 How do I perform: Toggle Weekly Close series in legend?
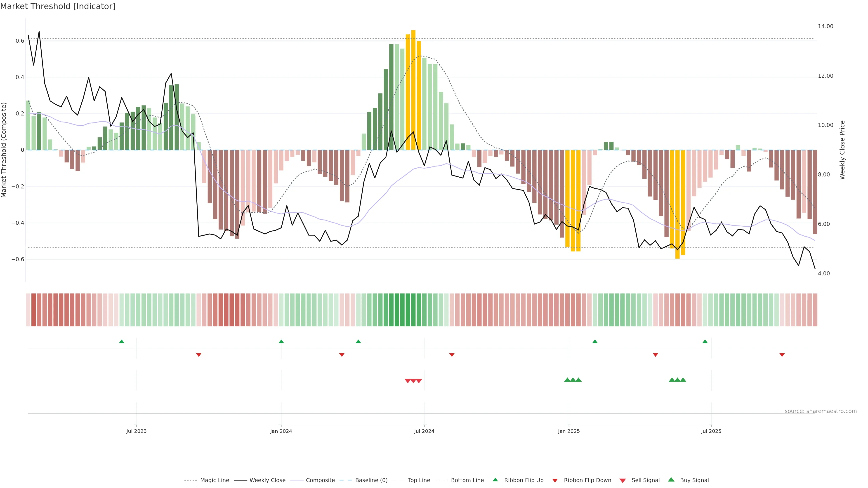[x=267, y=480]
